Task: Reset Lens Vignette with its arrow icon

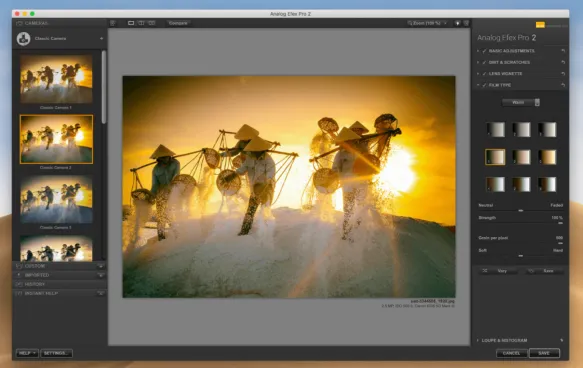Action: coord(563,74)
